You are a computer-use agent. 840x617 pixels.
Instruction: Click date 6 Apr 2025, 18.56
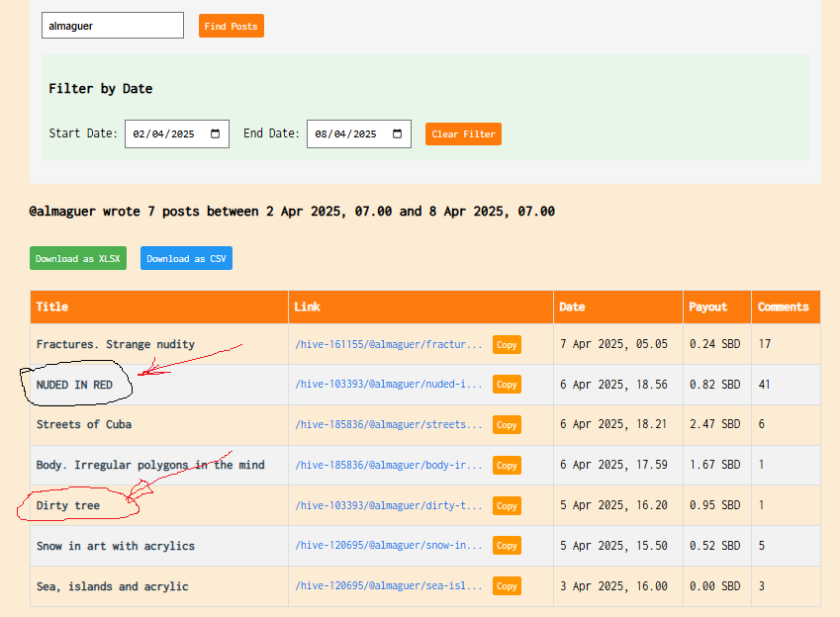614,385
